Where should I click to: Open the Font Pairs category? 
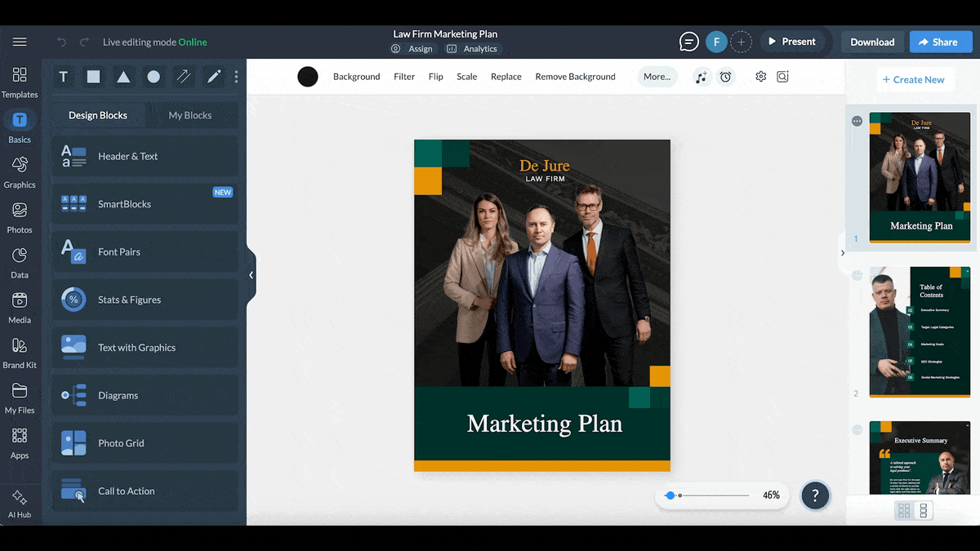pos(145,251)
